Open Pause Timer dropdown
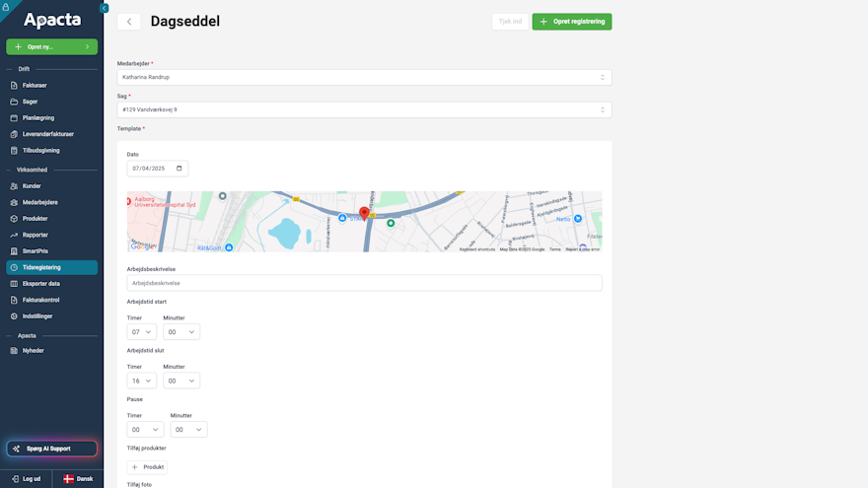 (x=145, y=430)
